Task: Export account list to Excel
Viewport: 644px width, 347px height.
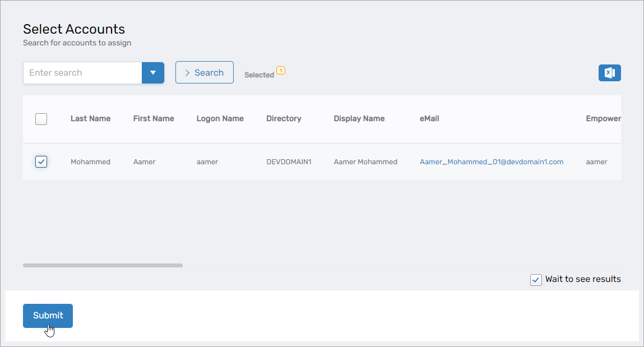Action: 609,72
